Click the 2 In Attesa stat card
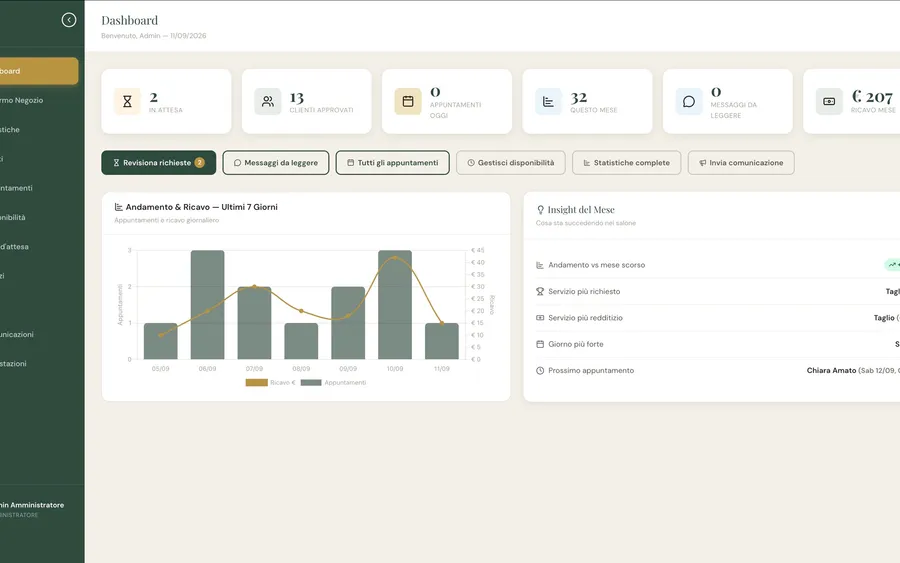900x563 pixels. pyautogui.click(x=166, y=102)
